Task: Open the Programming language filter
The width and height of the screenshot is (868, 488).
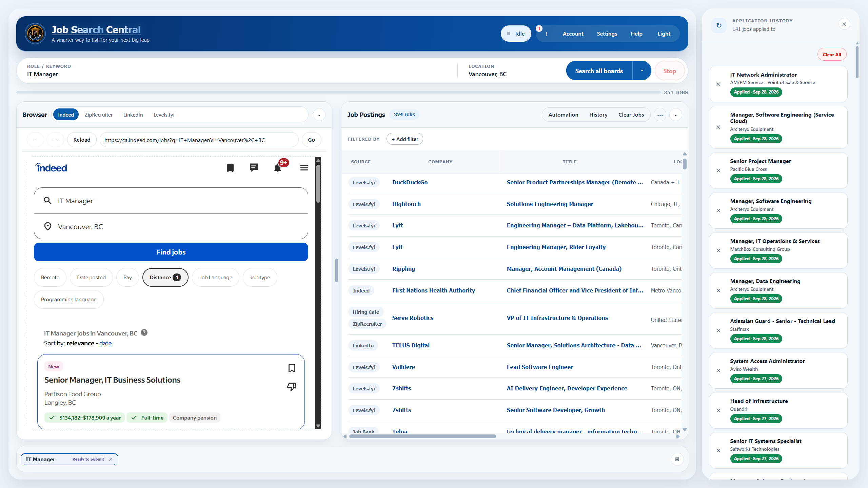Action: click(x=69, y=299)
